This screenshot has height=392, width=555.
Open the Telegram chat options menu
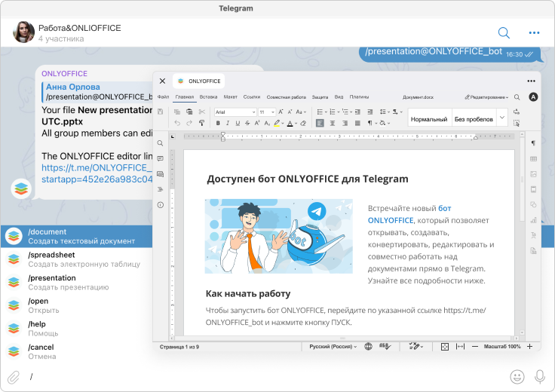pyautogui.click(x=534, y=33)
